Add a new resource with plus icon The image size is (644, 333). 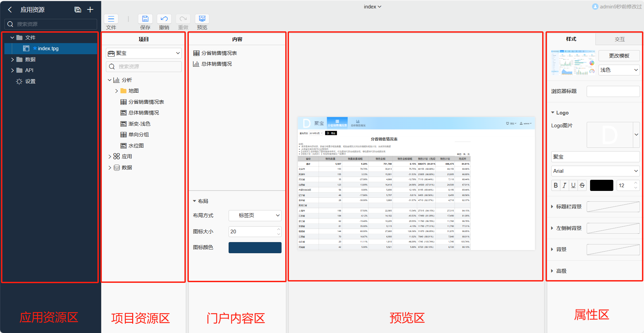90,10
